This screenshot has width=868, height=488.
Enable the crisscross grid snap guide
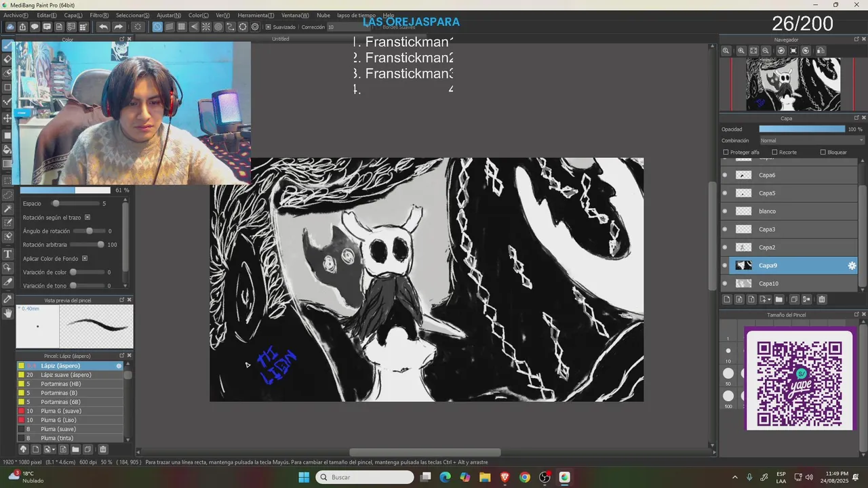click(182, 27)
